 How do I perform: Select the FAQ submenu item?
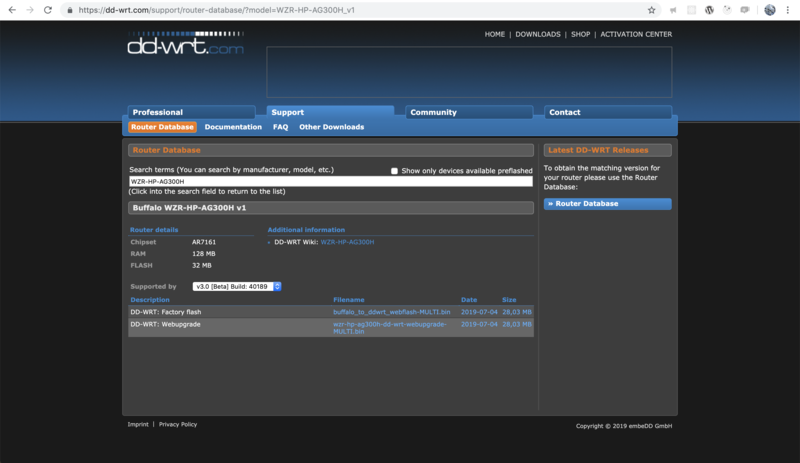pyautogui.click(x=280, y=127)
